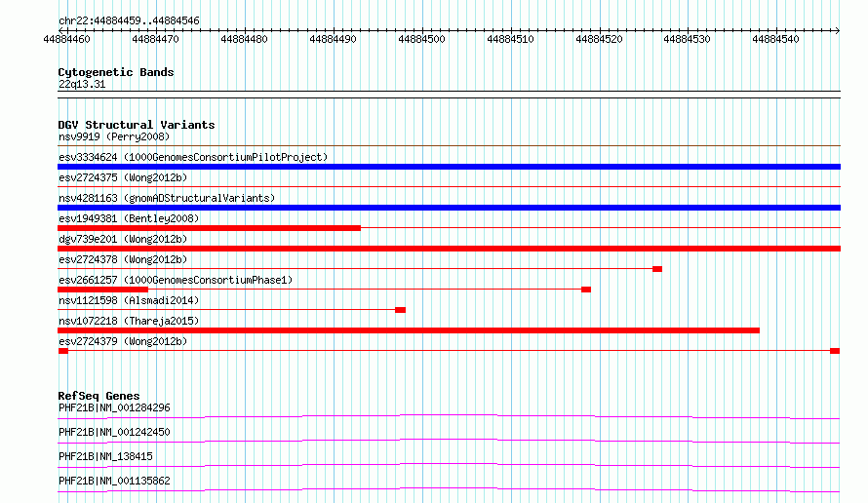Screen dimensions: 868x503
Task: Open variant esv3334624 label
Action: coord(193,157)
